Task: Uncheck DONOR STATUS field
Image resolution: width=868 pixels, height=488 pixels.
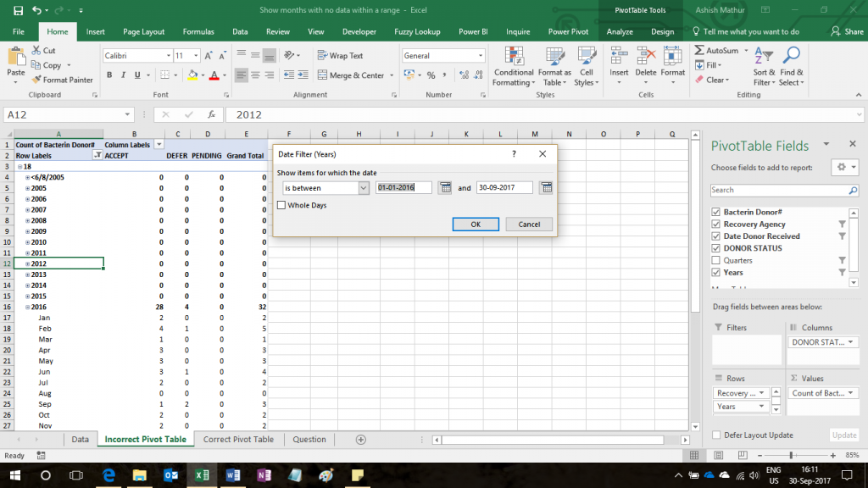Action: pos(715,248)
